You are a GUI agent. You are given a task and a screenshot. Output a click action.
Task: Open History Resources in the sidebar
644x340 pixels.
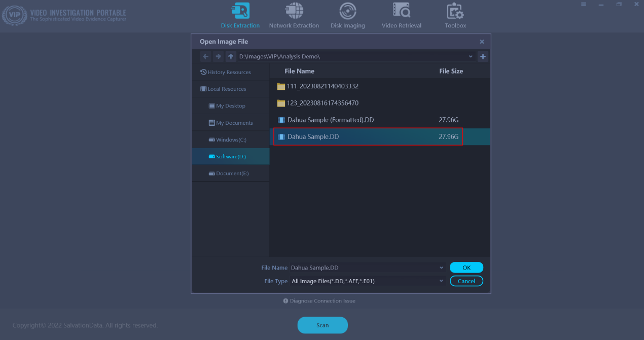(x=231, y=72)
